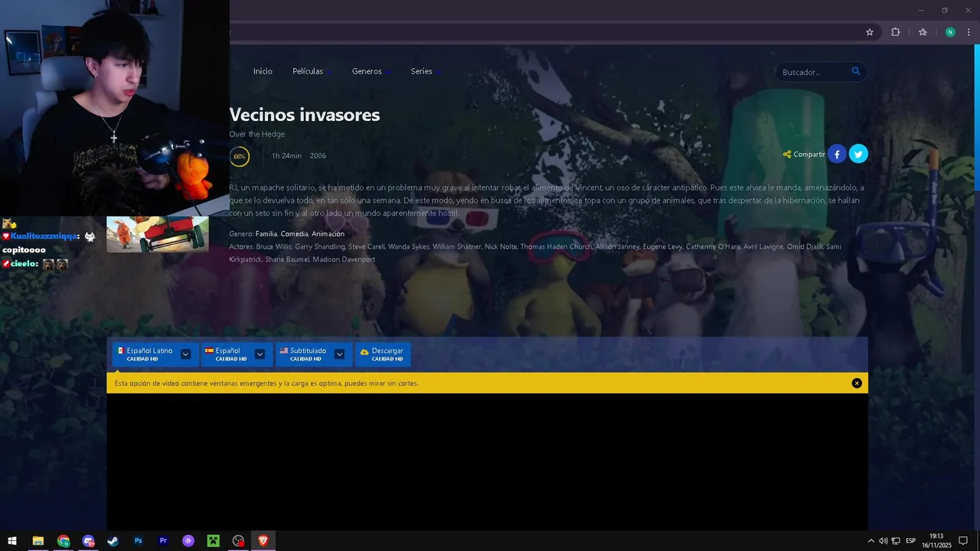Open the bookmarks list star icon
This screenshot has width=980, height=551.
[x=923, y=32]
